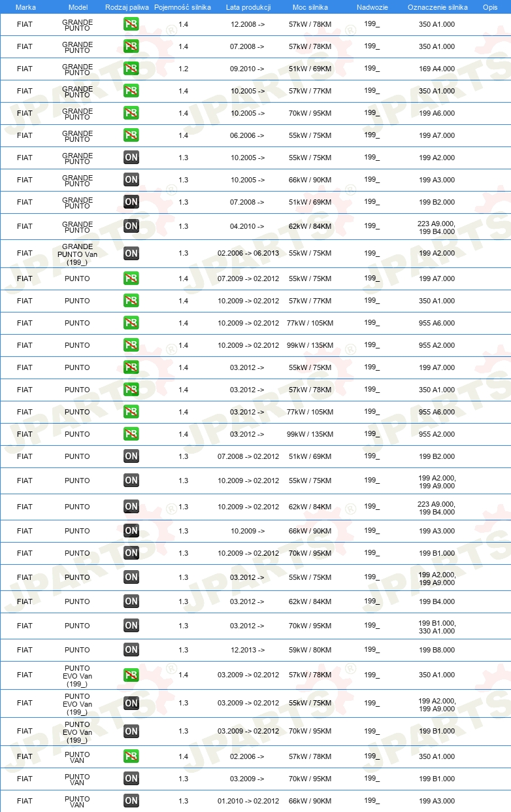Click the 199 B8.000 engine code cell
This screenshot has width=511, height=812.
pos(437,650)
